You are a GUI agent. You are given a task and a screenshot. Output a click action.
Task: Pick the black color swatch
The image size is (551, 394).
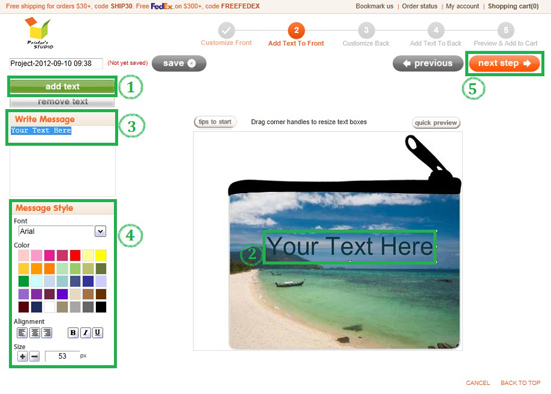pyautogui.click(x=101, y=307)
